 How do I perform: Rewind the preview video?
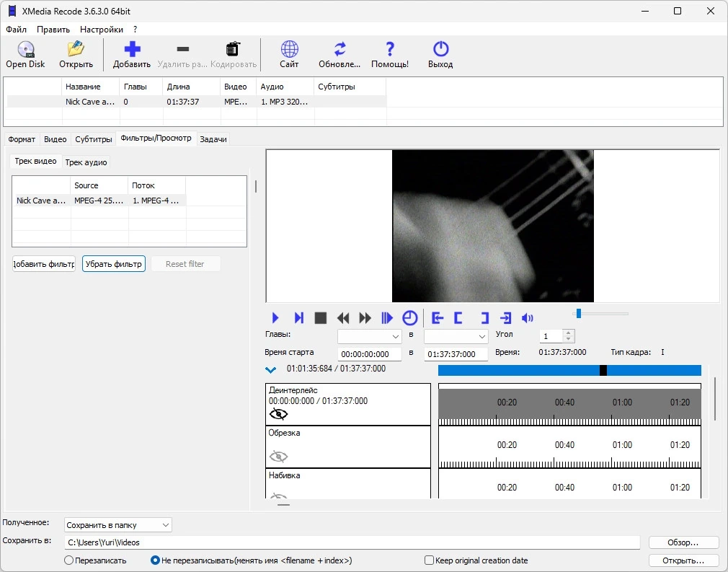tap(343, 318)
